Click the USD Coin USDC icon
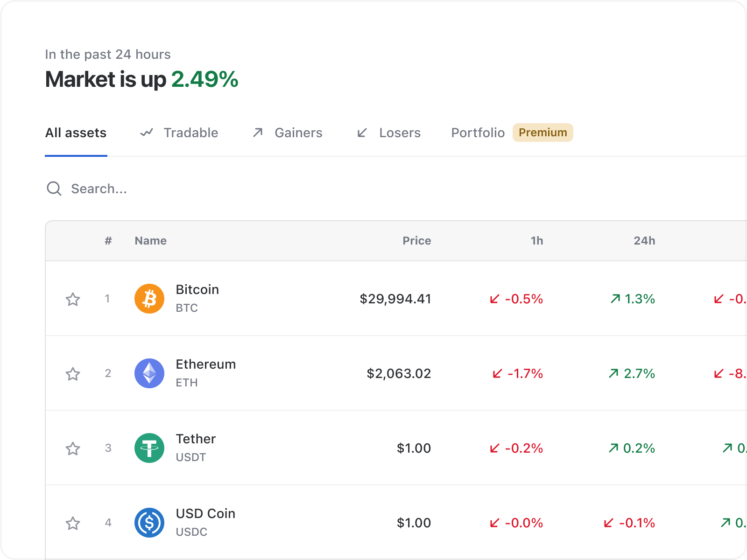Viewport: 747px width, 560px height. [x=149, y=523]
